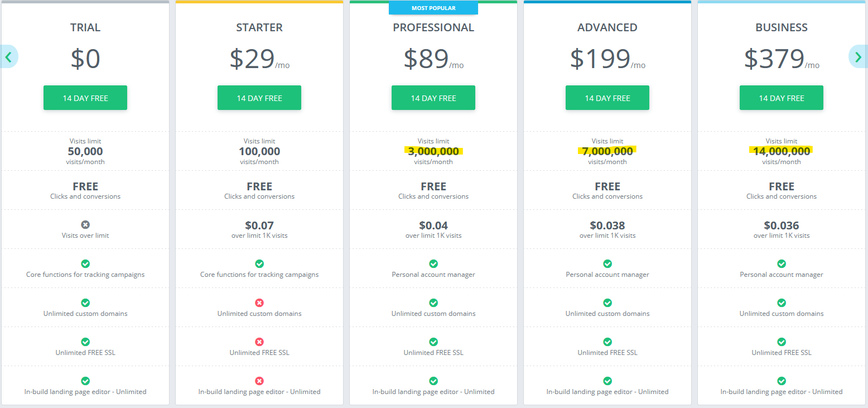Click green check for Trial Unlimited custom domains

pos(85,303)
